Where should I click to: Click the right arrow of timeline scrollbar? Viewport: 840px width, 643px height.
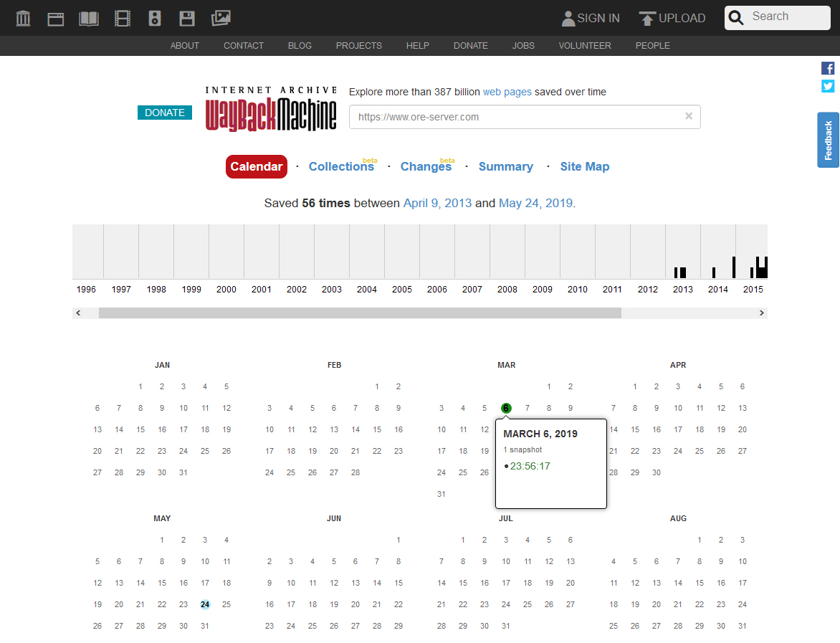[x=762, y=313]
